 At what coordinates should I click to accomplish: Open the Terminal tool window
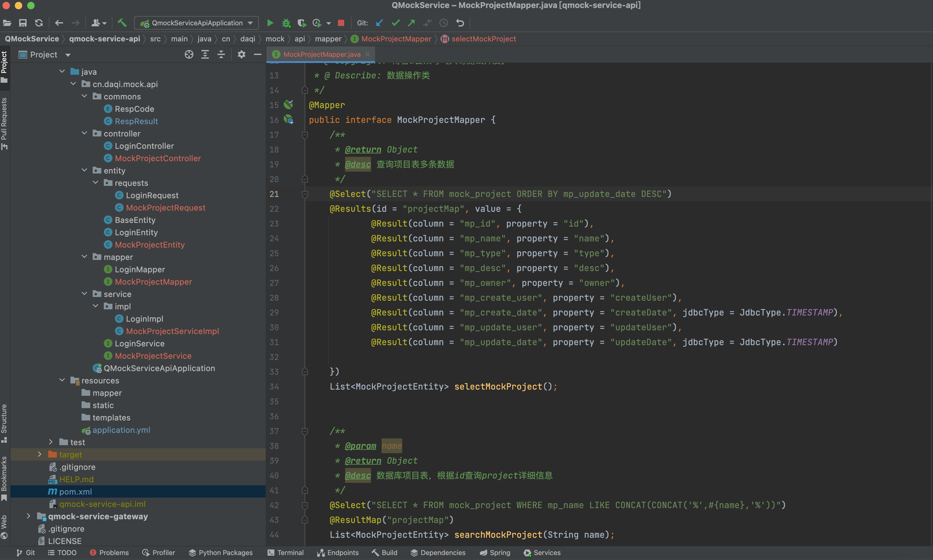point(285,553)
